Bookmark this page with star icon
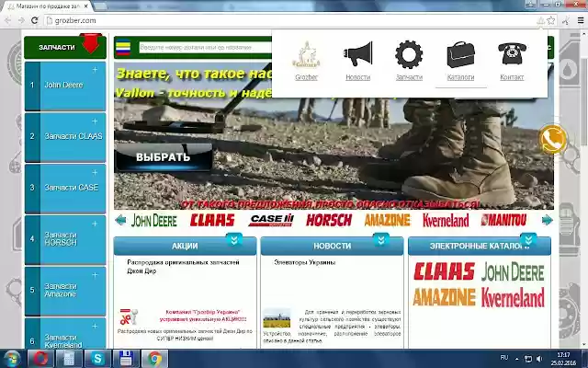Image resolution: width=588 pixels, height=368 pixels. (x=551, y=20)
